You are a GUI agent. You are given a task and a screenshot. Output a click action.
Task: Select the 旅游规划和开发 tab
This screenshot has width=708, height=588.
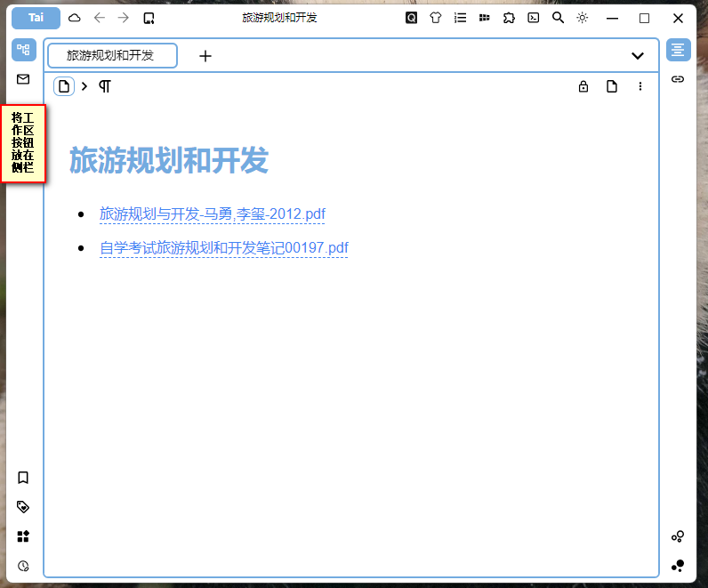[x=111, y=55]
